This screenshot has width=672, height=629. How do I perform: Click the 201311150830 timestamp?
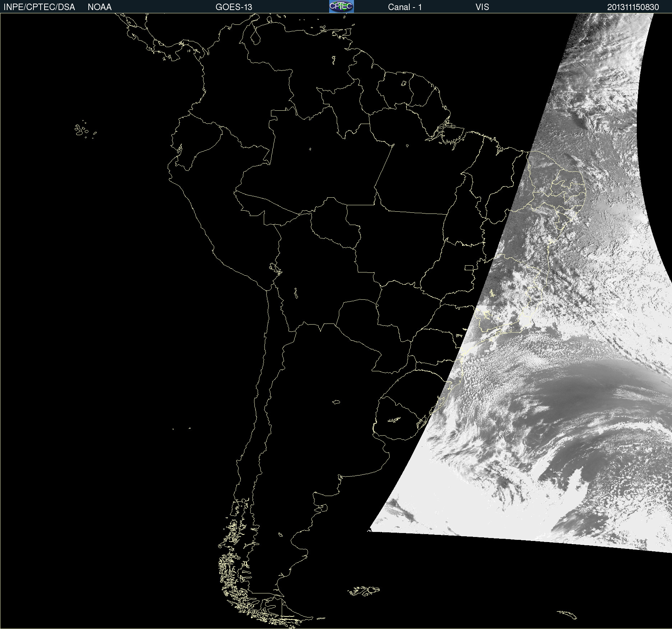(633, 7)
